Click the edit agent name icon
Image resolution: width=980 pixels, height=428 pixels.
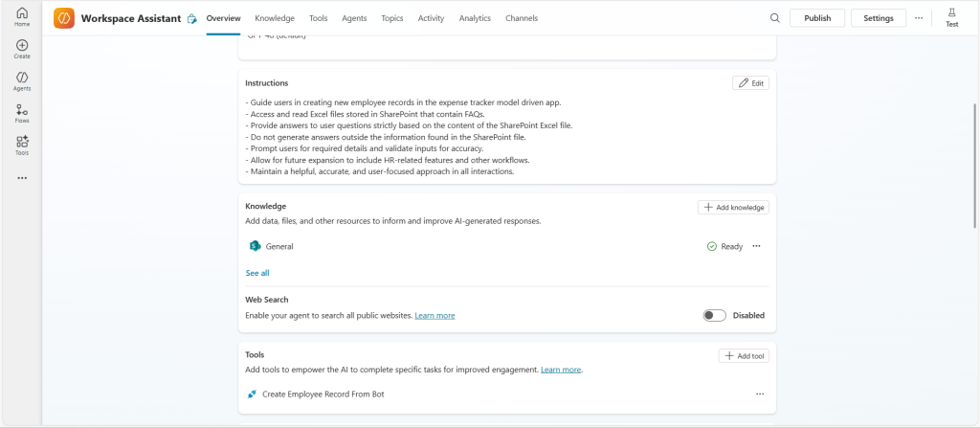point(192,18)
